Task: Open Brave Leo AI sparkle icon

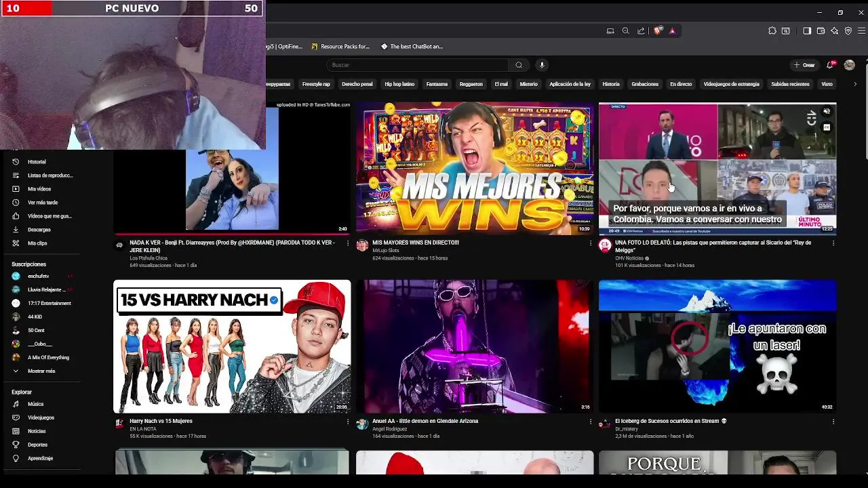Action: click(x=834, y=30)
